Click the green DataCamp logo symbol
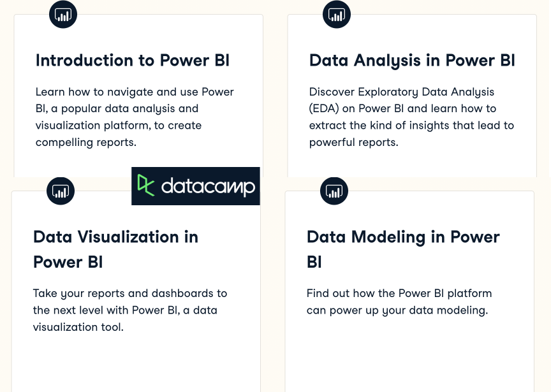 [146, 185]
